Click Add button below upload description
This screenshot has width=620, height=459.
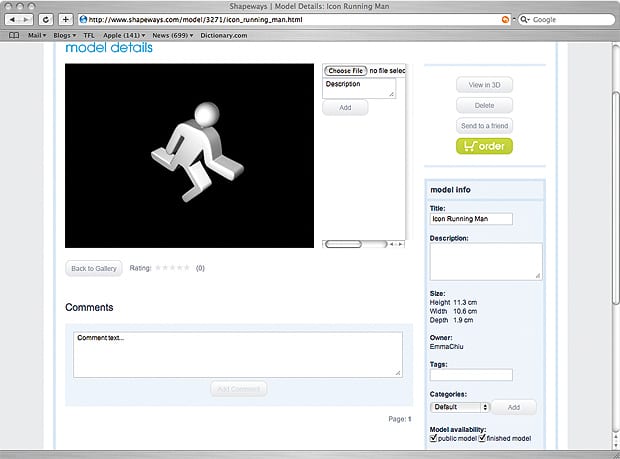tap(345, 108)
